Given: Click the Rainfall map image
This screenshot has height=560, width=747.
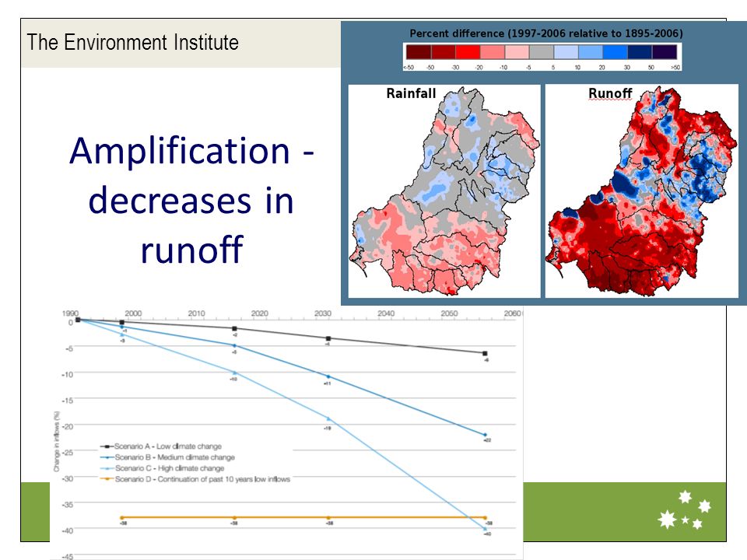Looking at the screenshot, I should pos(444,191).
